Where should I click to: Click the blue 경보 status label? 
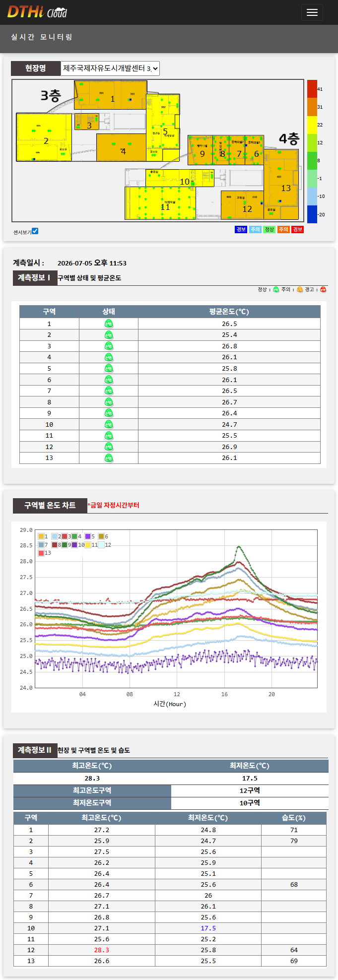tap(241, 229)
